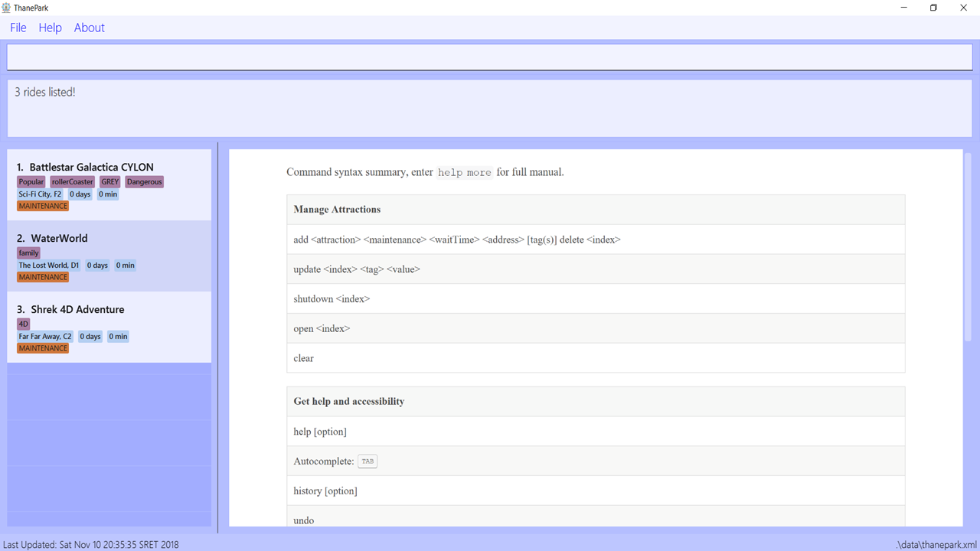Select the Battlestar Galactica CYLON ride
Screen dimensions: 980x551
pos(109,185)
